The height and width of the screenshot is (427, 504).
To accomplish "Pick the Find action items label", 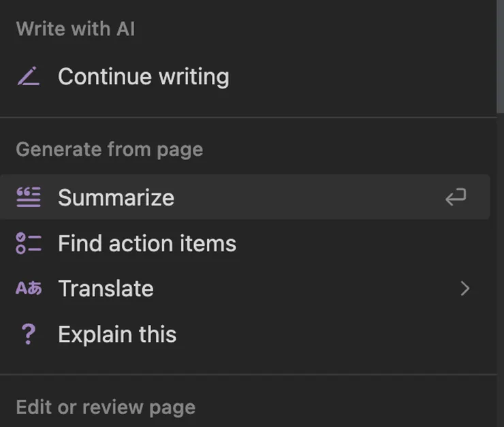I will tap(147, 243).
